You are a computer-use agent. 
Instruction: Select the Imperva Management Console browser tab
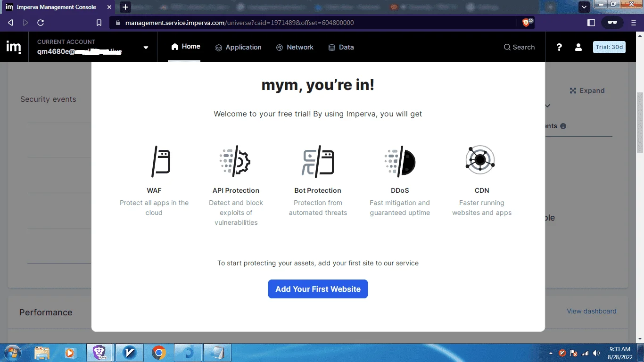pyautogui.click(x=58, y=7)
